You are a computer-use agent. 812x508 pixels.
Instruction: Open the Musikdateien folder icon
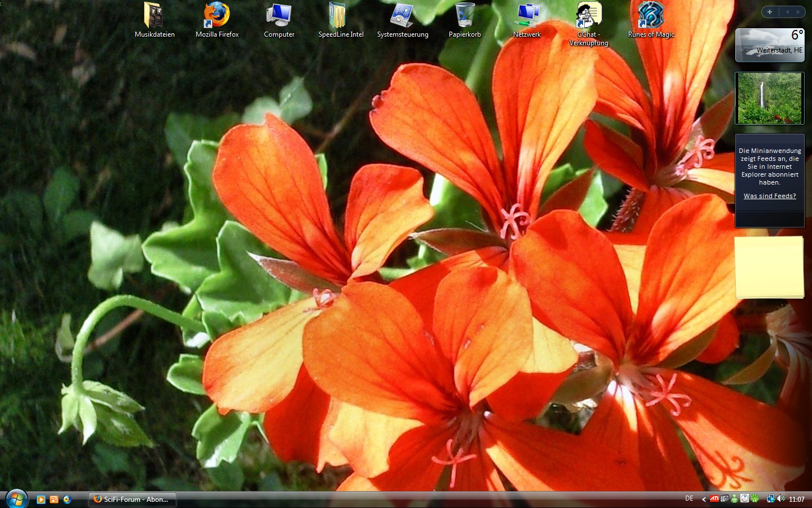click(x=154, y=16)
